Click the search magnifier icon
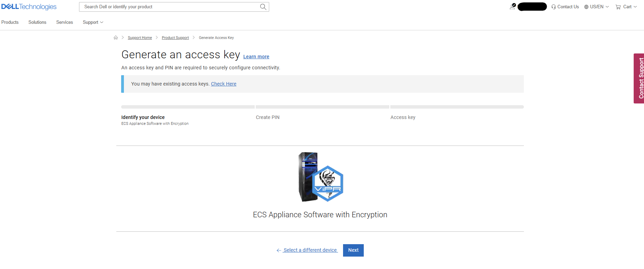The image size is (644, 269). 263,7
